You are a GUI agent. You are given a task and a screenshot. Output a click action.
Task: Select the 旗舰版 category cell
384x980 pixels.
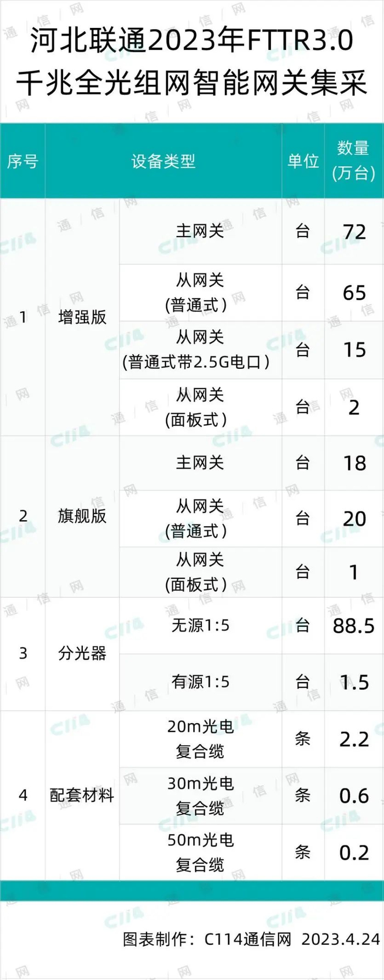click(82, 516)
